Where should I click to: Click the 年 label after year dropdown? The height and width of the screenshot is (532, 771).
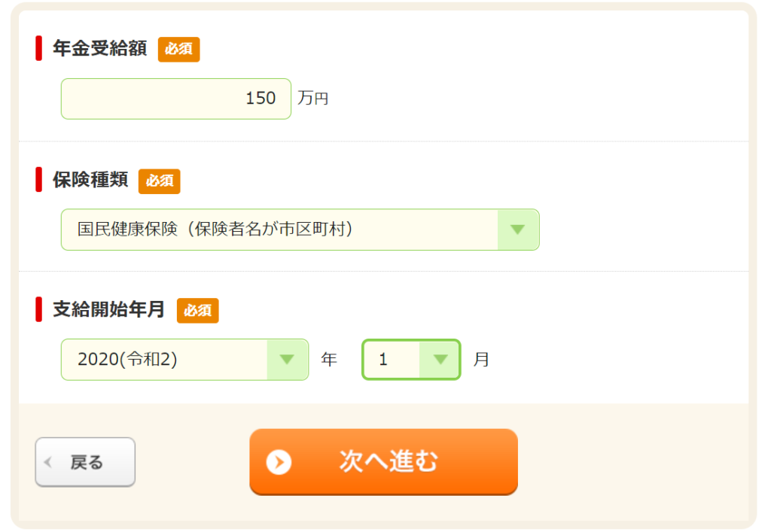[x=329, y=360]
